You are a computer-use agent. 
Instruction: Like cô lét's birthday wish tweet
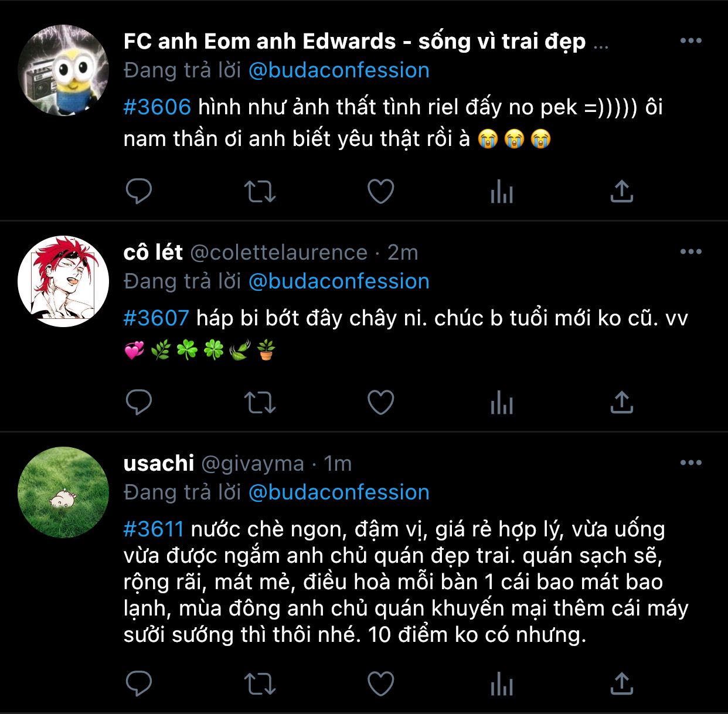coord(380,402)
